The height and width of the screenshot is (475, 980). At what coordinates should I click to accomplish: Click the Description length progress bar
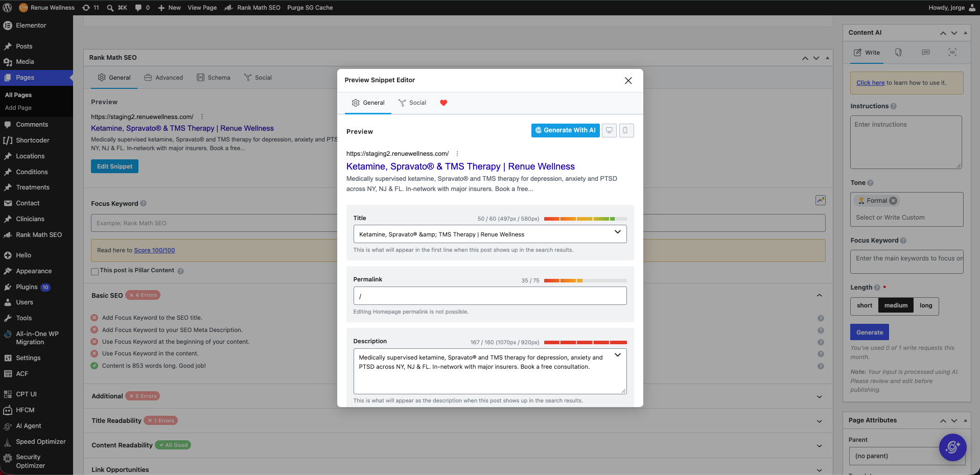click(x=585, y=342)
